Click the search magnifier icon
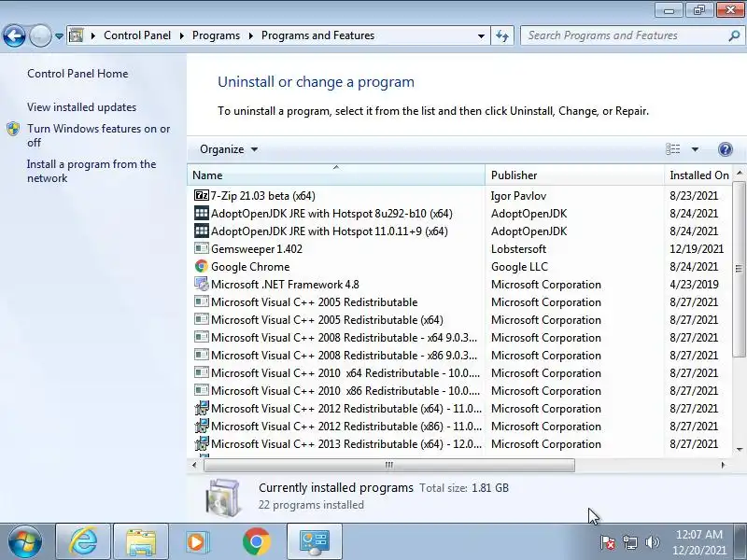Screen dimensions: 747x560 pos(734,35)
